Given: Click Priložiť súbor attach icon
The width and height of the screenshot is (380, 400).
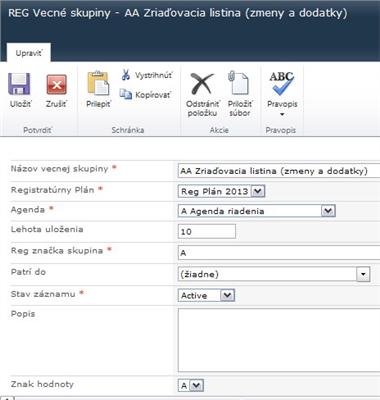Looking at the screenshot, I should coord(239,83).
